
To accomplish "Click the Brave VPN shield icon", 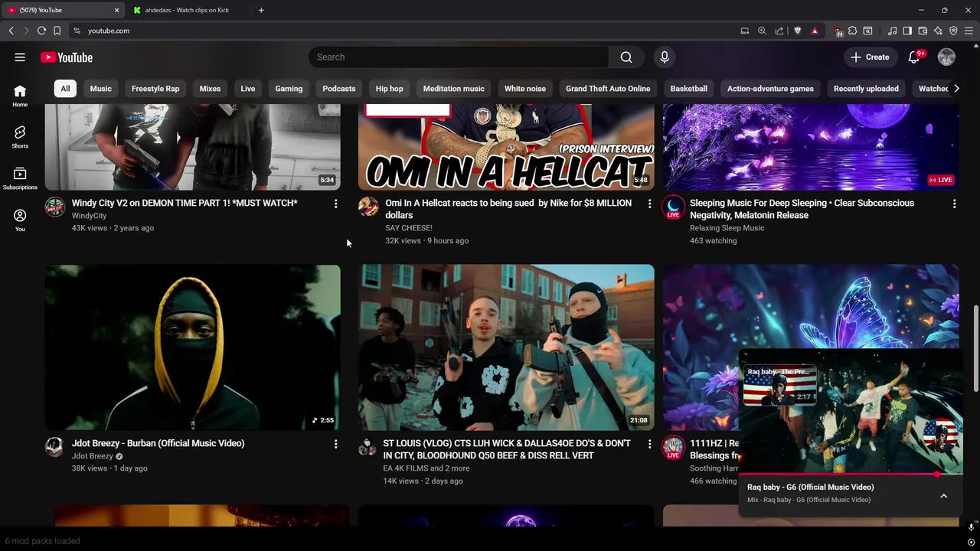I will [953, 31].
